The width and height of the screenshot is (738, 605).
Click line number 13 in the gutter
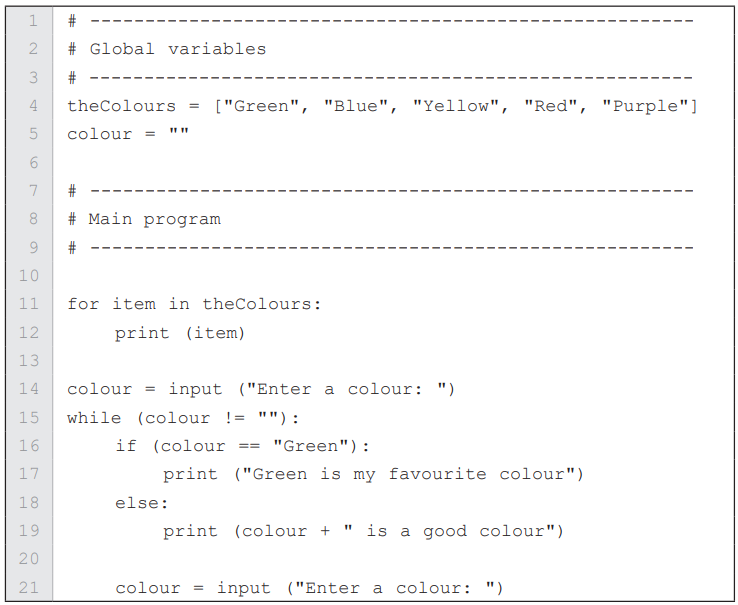coord(28,360)
